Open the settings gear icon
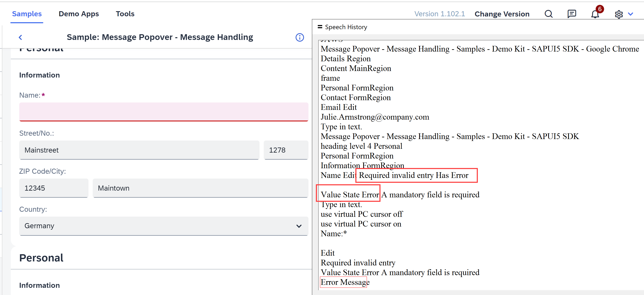Screen dimensions: 644x295 pyautogui.click(x=619, y=14)
